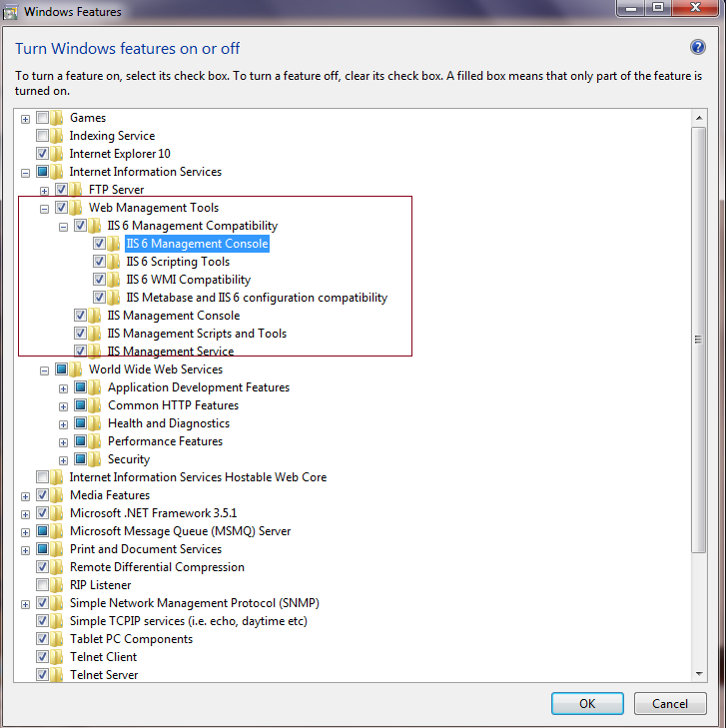726x728 pixels.
Task: Toggle the IIS 6 Scripting Tools checkbox
Action: [x=99, y=262]
